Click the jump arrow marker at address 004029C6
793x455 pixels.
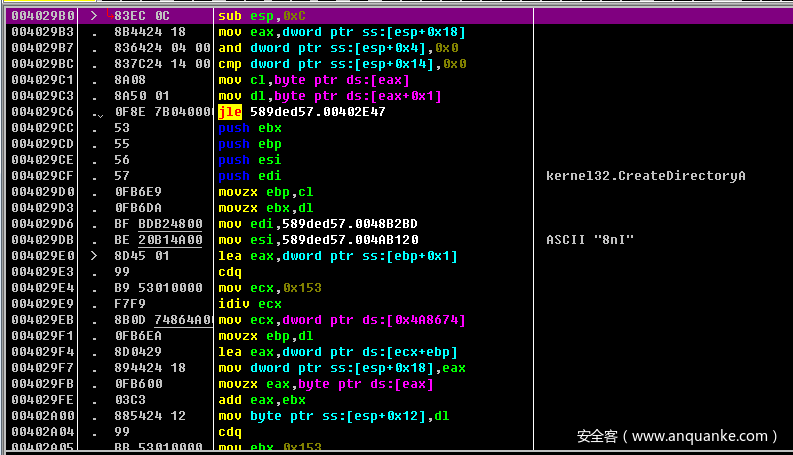[98, 113]
